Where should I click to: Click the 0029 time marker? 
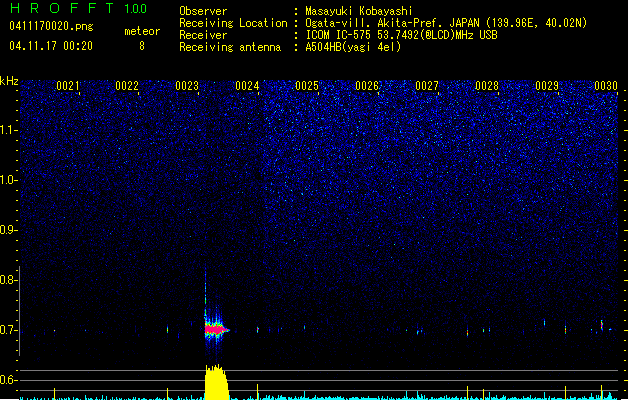tap(547, 86)
